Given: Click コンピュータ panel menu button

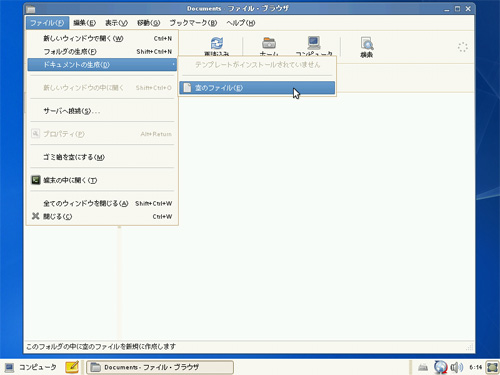Looking at the screenshot, I should pyautogui.click(x=31, y=367).
